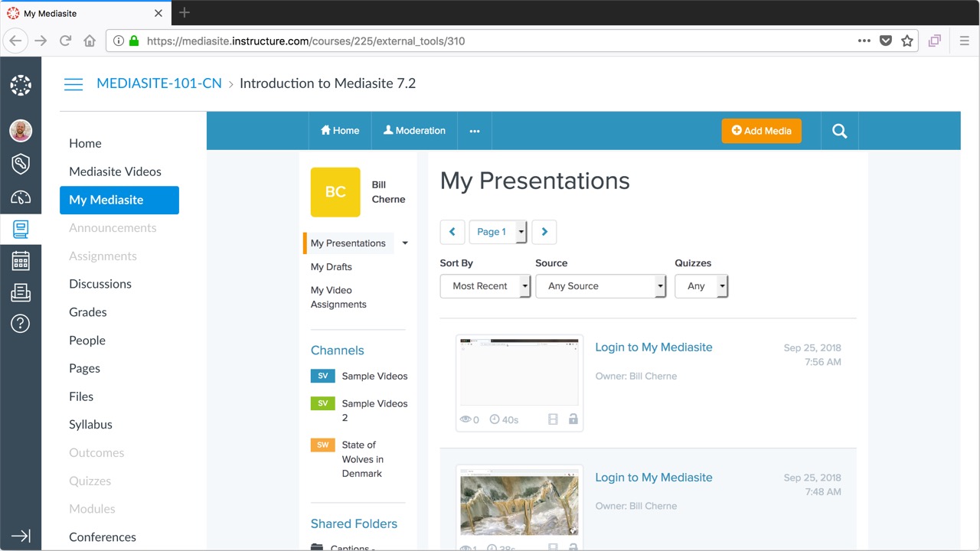
Task: Open sidebar toggle icon in browser toolbar
Action: pos(934,41)
